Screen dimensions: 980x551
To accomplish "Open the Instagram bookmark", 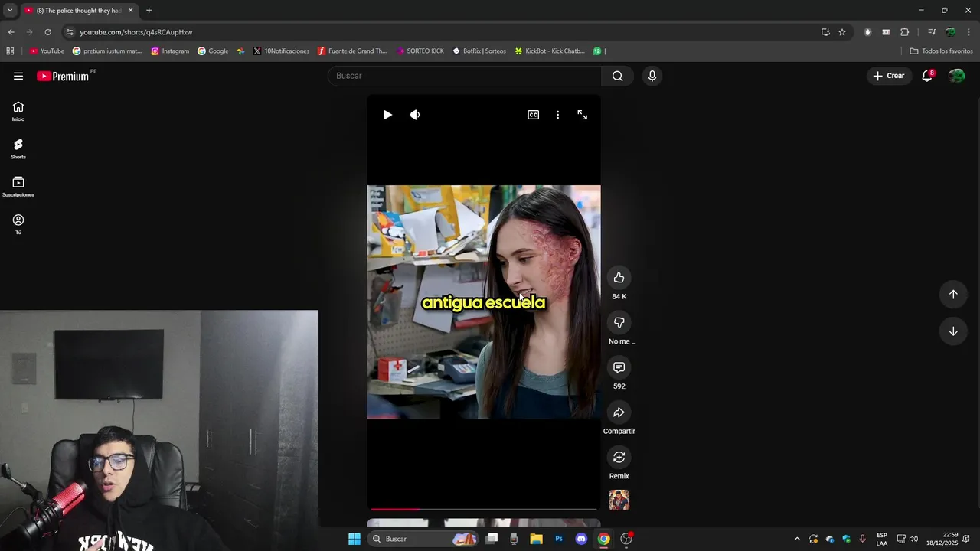I will [170, 51].
